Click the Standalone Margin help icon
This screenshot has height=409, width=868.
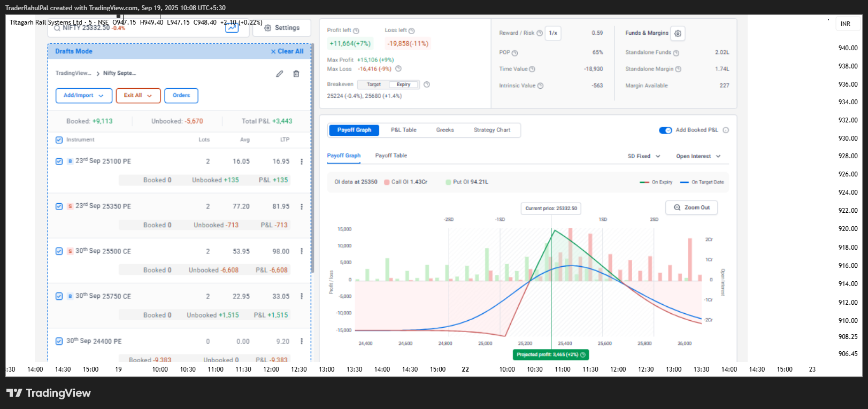(678, 69)
